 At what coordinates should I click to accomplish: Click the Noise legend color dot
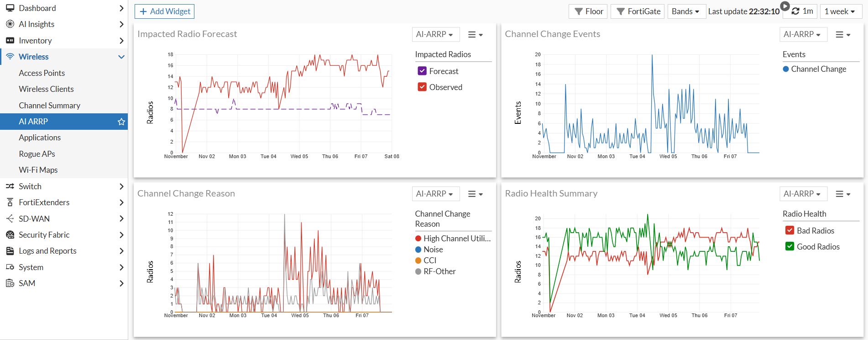[418, 250]
